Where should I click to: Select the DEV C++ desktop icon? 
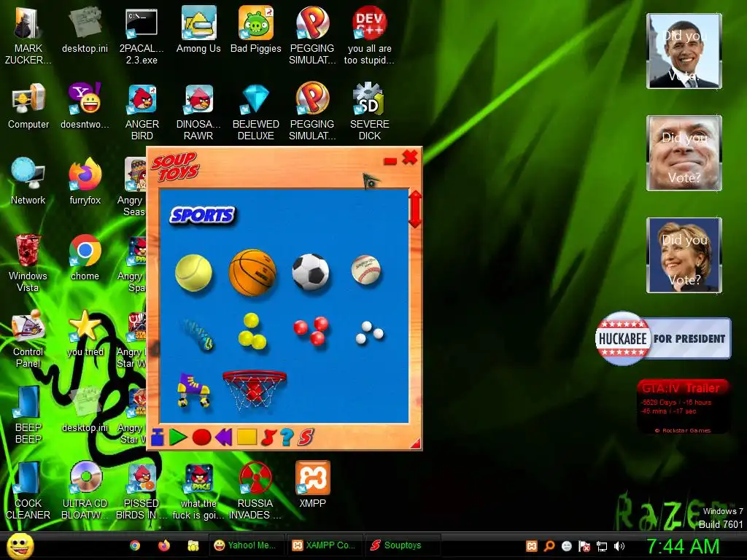point(369,35)
